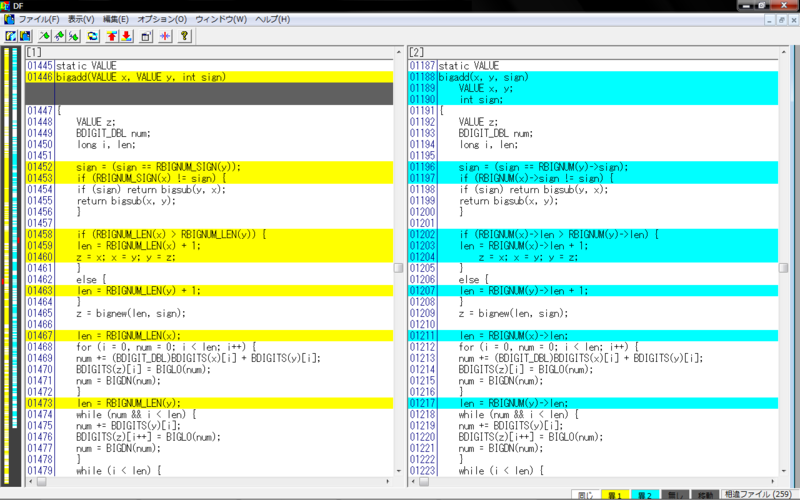Select left line 01460 z = x; x = y; y = z;
The image size is (800, 500).
[x=210, y=257]
